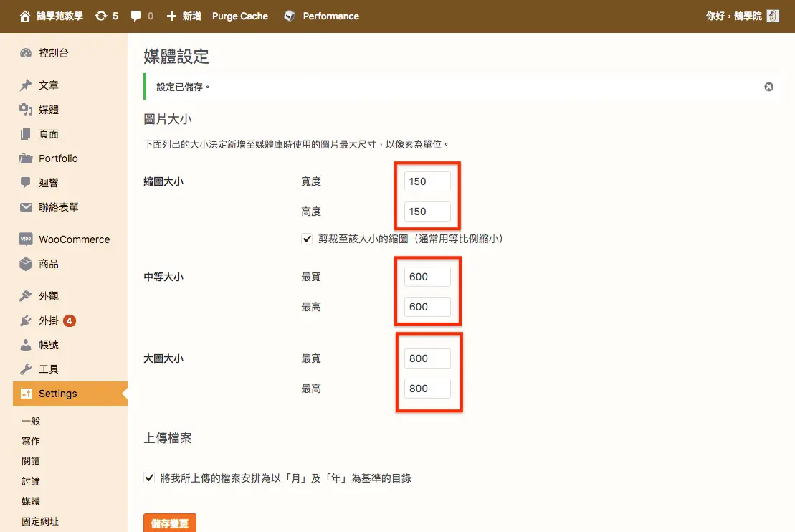Click the comment icon beside 迴響
This screenshot has height=532, width=795.
coord(26,183)
